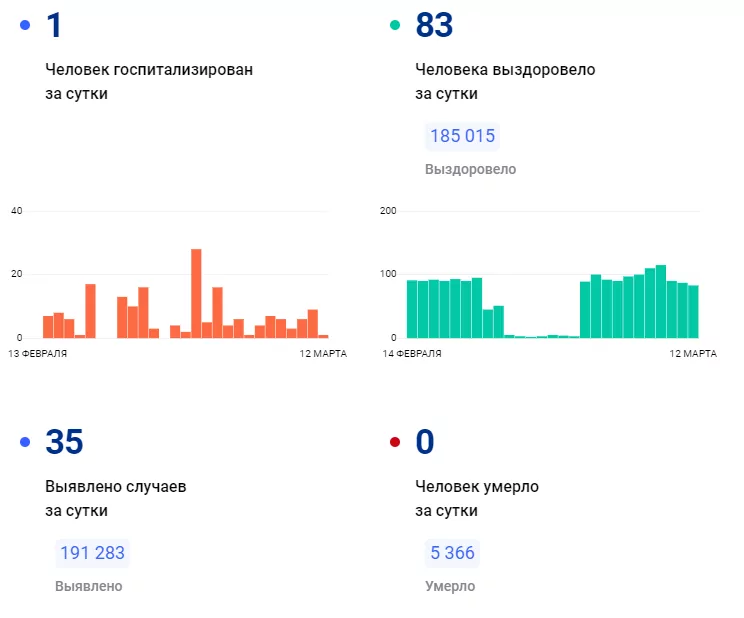Click the '200' axis label on teal chart

click(388, 211)
